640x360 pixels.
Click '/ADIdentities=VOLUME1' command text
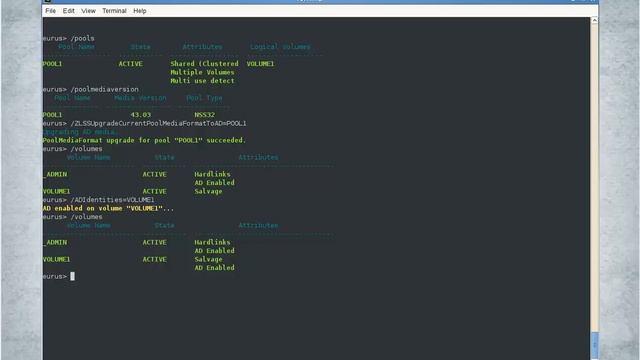pos(112,200)
